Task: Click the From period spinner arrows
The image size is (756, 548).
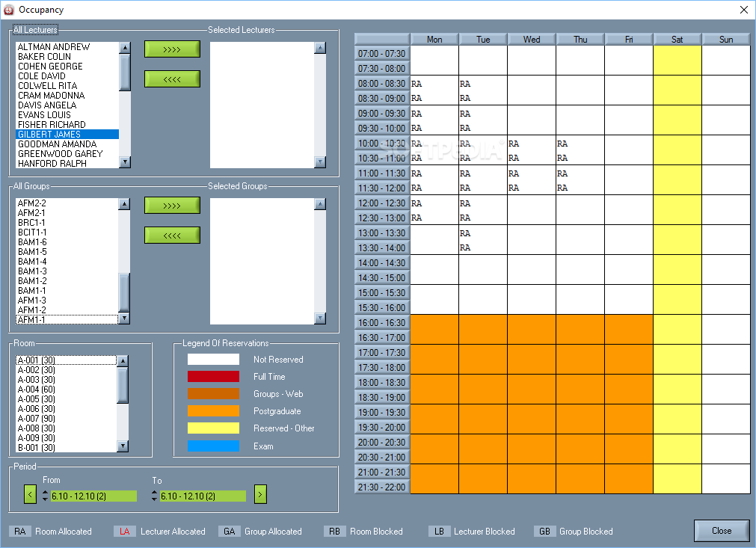Action: click(x=45, y=496)
